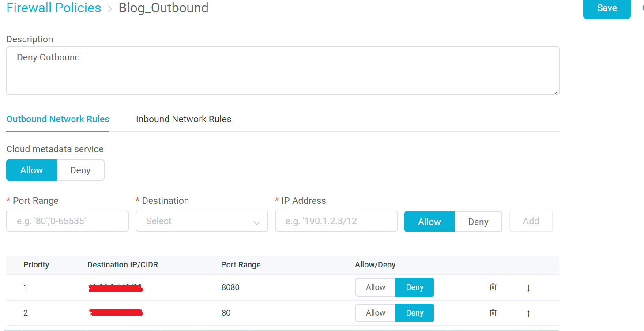The height and width of the screenshot is (331, 644).
Task: Set port 80 rule to Deny
Action: point(414,313)
